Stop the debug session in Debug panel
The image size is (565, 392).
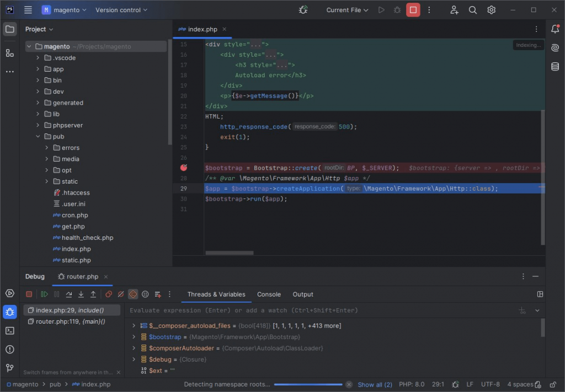29,294
